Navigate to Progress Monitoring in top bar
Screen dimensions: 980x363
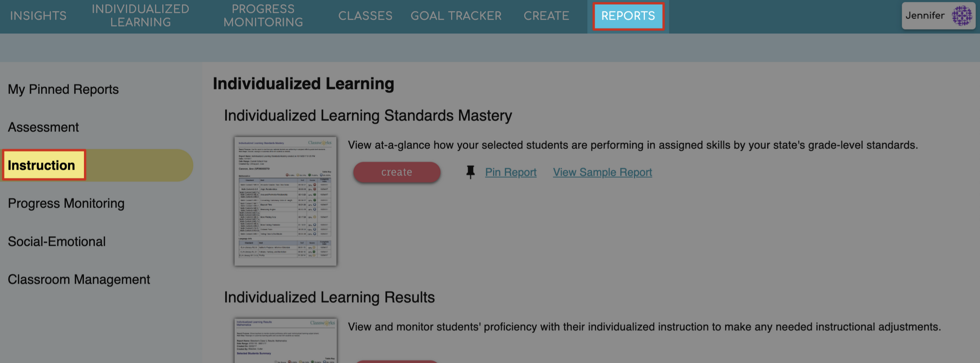pos(263,16)
